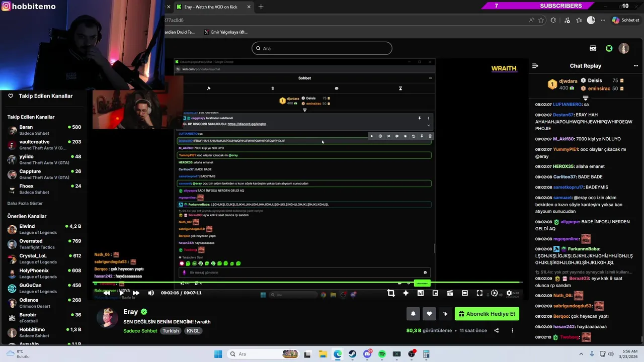Enable picture-in-picture mode in the player
Screen dimensions: 644x362
pos(435,293)
